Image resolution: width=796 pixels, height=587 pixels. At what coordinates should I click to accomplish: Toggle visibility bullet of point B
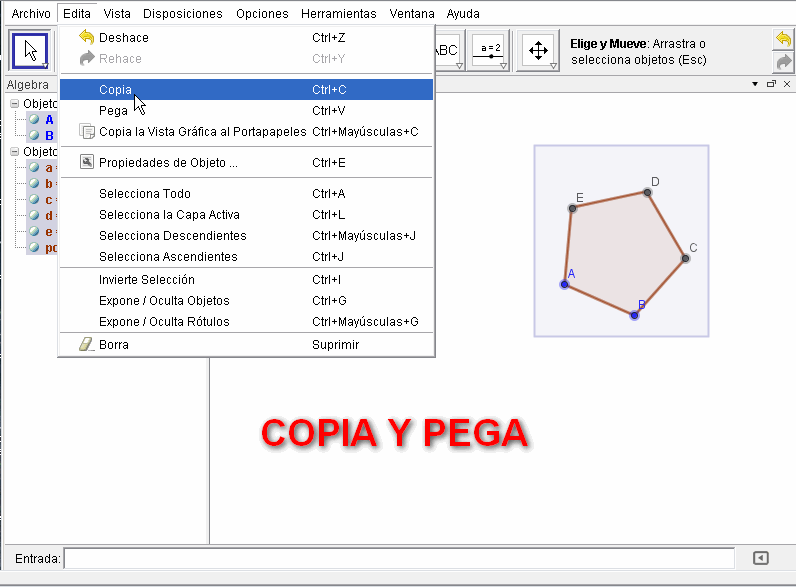pos(35,135)
